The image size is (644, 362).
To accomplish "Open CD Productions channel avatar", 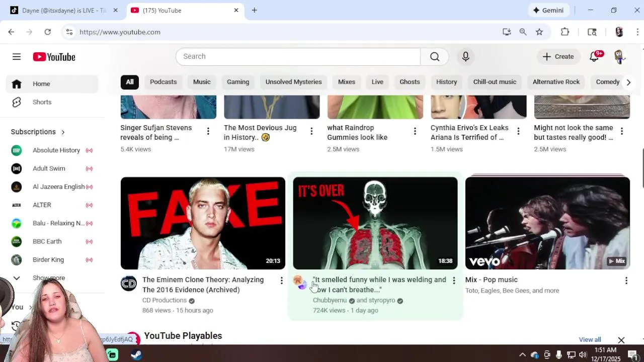I will coord(129,284).
